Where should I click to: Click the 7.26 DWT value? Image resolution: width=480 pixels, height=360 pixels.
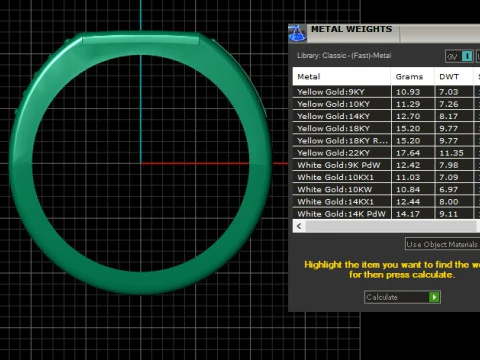(x=449, y=104)
